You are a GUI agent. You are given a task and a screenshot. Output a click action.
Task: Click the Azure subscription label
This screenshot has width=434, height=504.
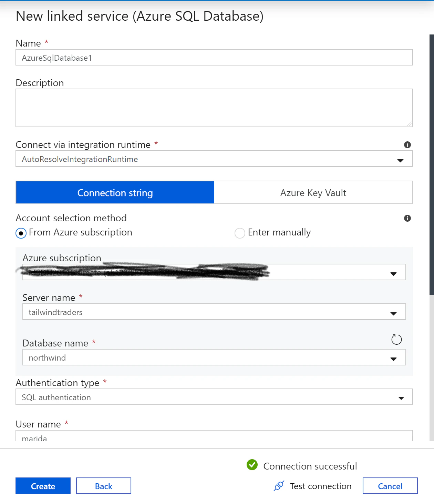(62, 258)
